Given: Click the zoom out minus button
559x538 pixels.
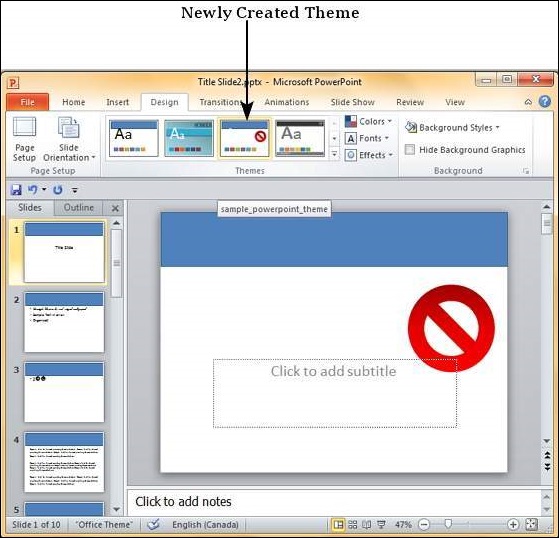Looking at the screenshot, I should click(424, 524).
